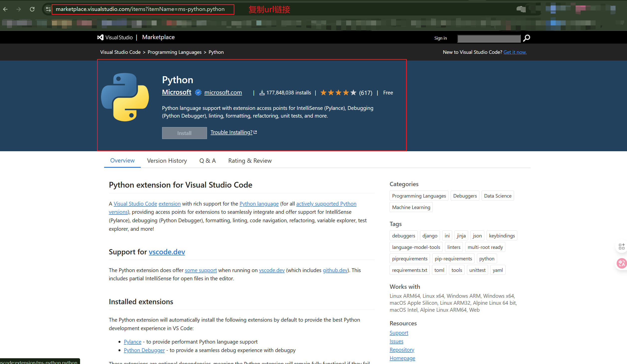
Task: Click the Install button
Action: (184, 133)
